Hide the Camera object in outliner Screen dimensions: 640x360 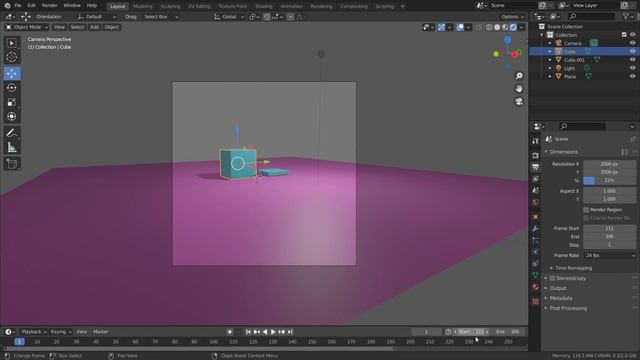pos(632,43)
